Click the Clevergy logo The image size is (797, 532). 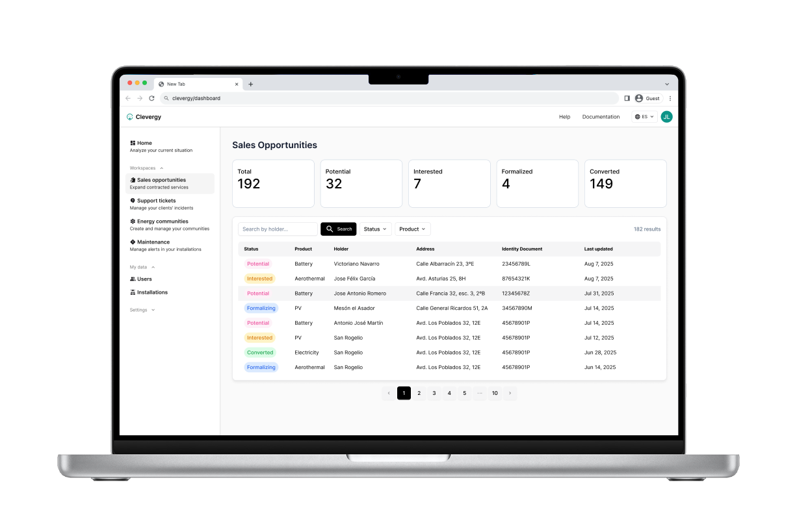click(x=144, y=117)
